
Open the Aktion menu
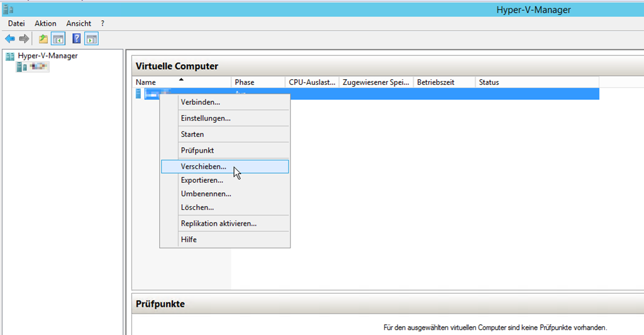point(45,23)
